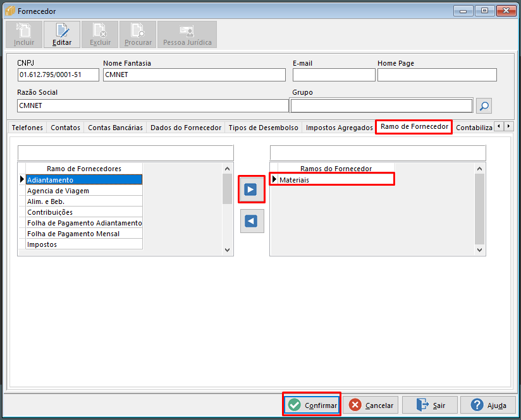Open the partially hidden Contabiliza tab
521x420 pixels.
click(474, 128)
